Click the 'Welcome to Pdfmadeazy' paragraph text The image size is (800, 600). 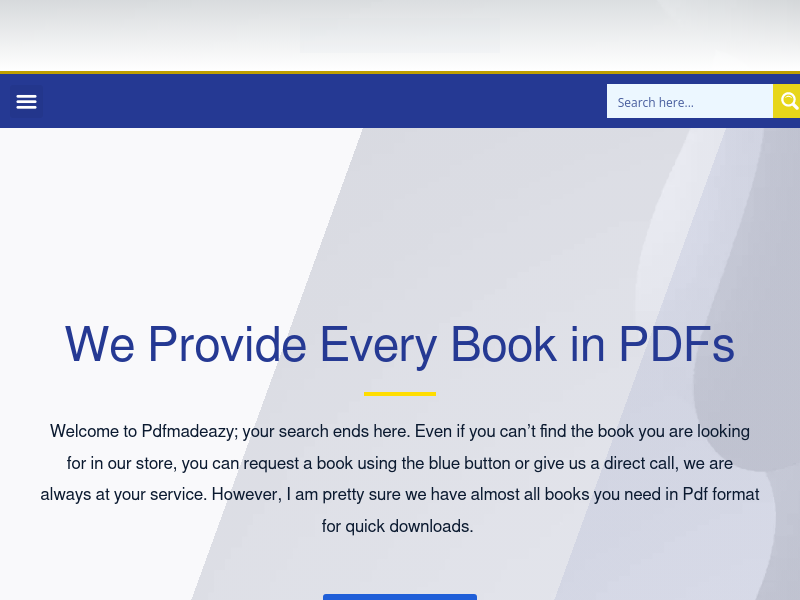tap(399, 479)
